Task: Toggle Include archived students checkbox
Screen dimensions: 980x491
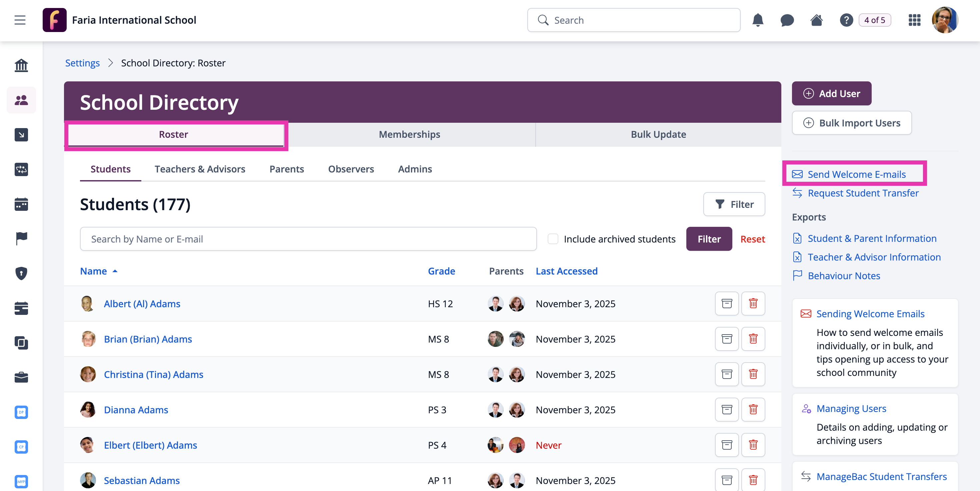Action: [553, 238]
